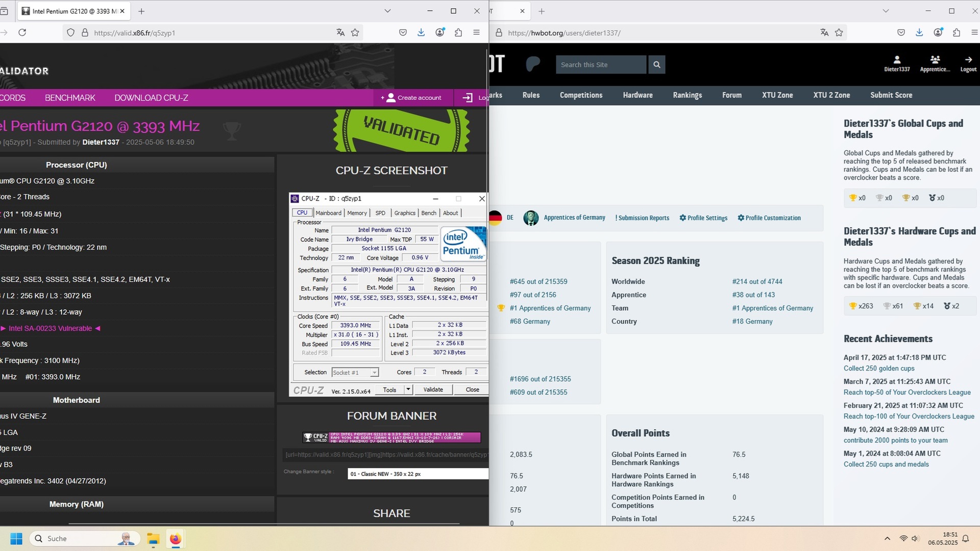Open hamburger menu in hwbot browser
Viewport: 980px width, 551px height.
[x=974, y=33]
